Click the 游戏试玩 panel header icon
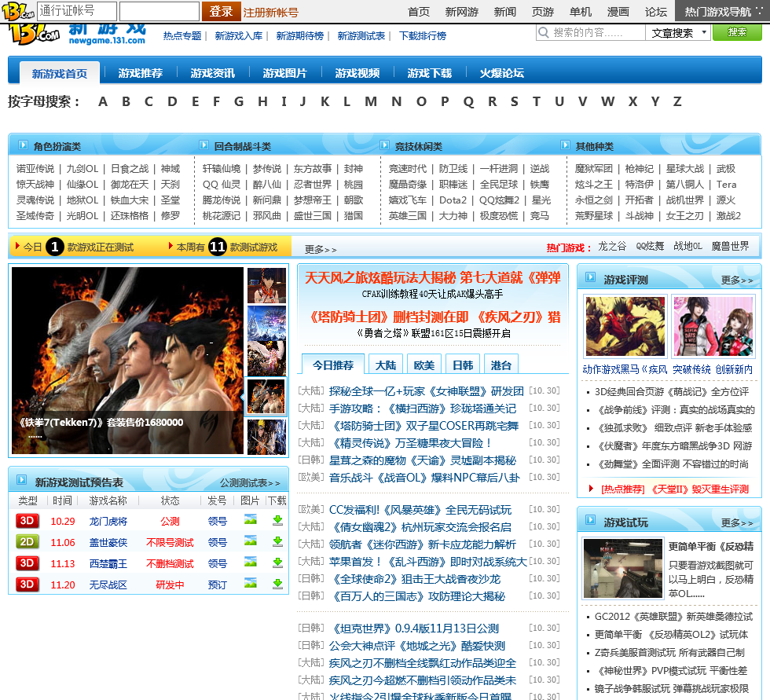 point(591,520)
